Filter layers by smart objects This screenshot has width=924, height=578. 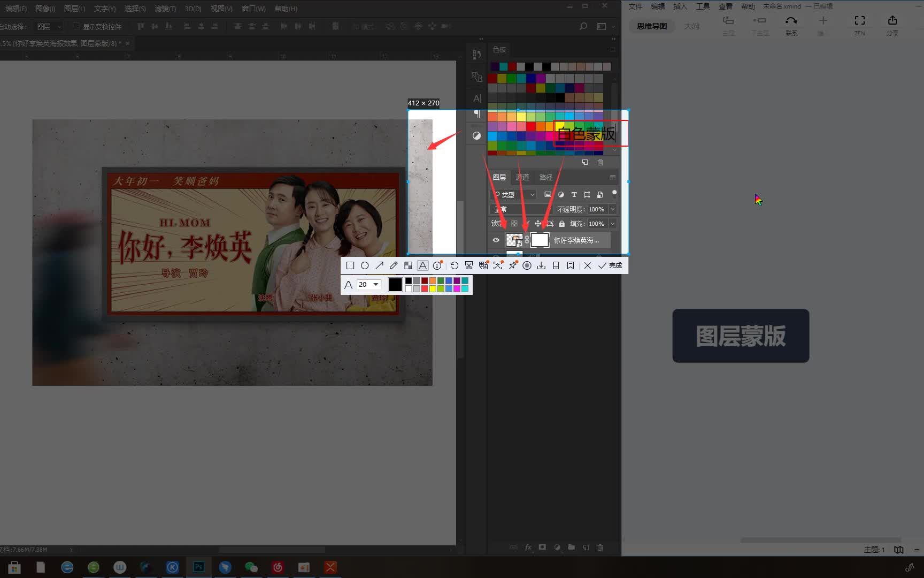(600, 195)
